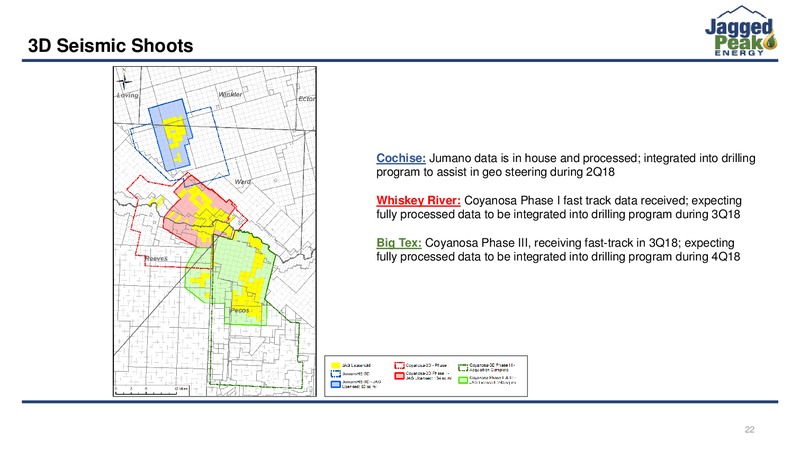800x450 pixels.
Task: Click the Jagged Peak Energy logo
Action: tap(740, 31)
